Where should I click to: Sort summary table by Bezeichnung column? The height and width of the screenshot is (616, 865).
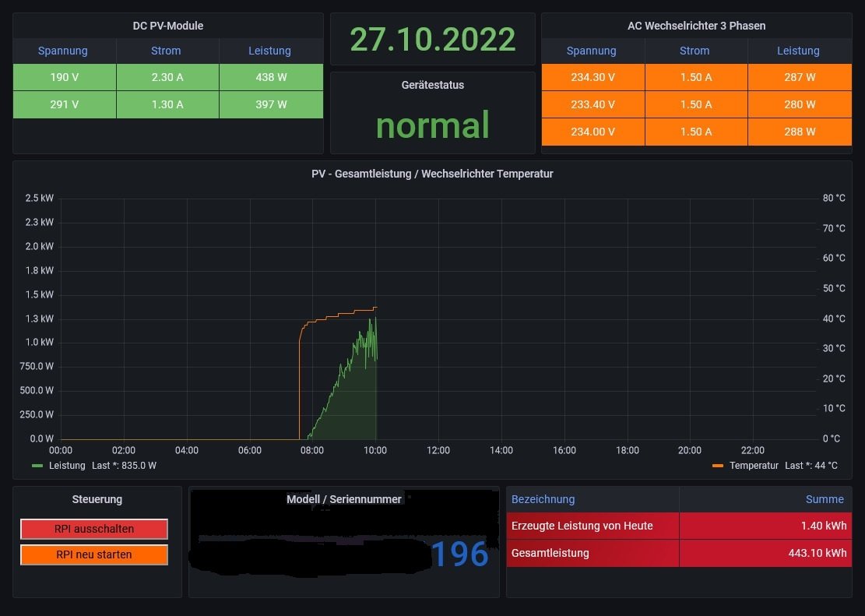pos(543,499)
